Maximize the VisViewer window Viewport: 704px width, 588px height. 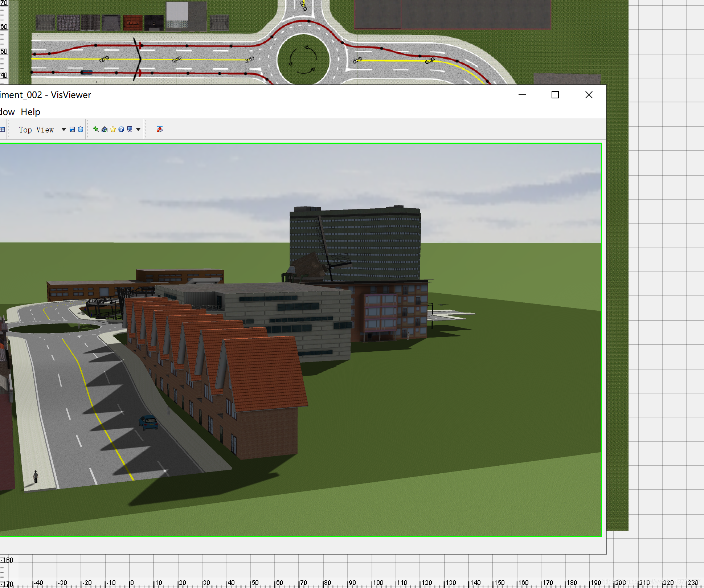pos(555,95)
